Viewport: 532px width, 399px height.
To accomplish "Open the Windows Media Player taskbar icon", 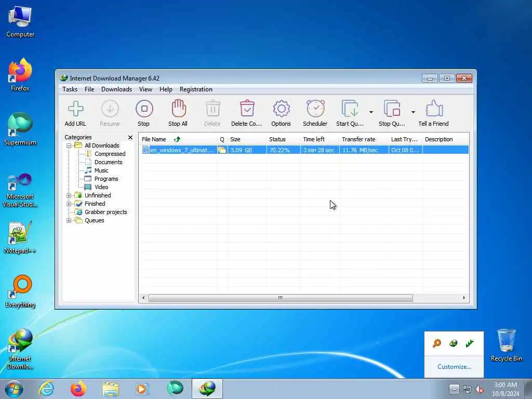I will click(142, 389).
